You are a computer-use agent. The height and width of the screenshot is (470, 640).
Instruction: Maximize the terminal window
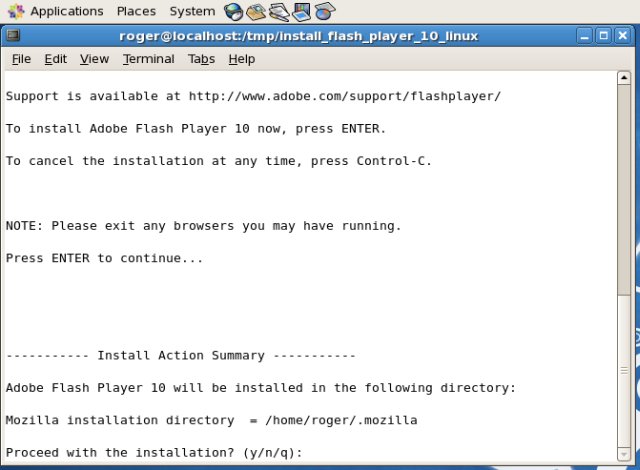[606, 36]
